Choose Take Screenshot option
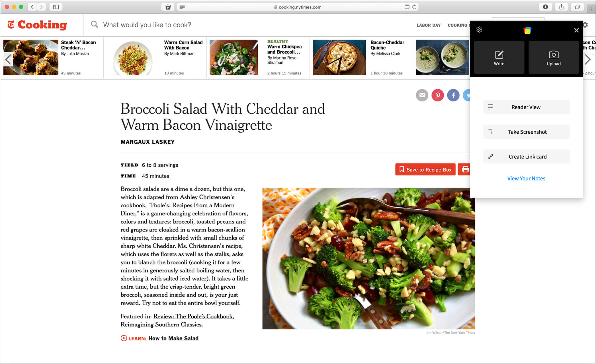The image size is (596, 364). click(x=526, y=132)
